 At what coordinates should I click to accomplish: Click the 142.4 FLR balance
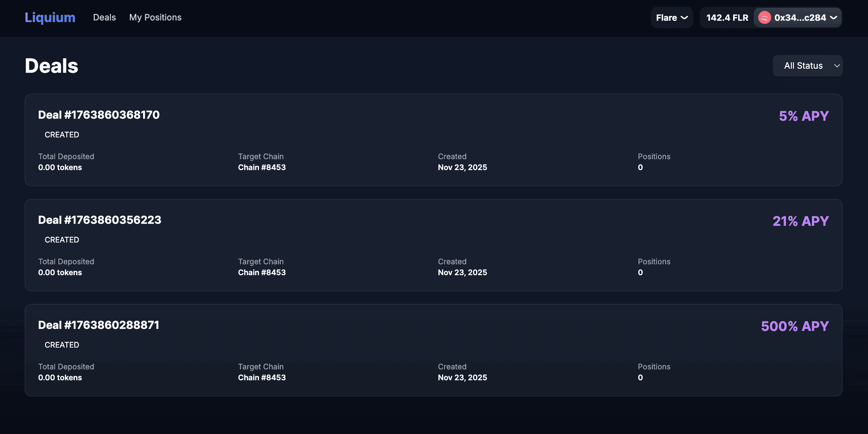coord(727,18)
